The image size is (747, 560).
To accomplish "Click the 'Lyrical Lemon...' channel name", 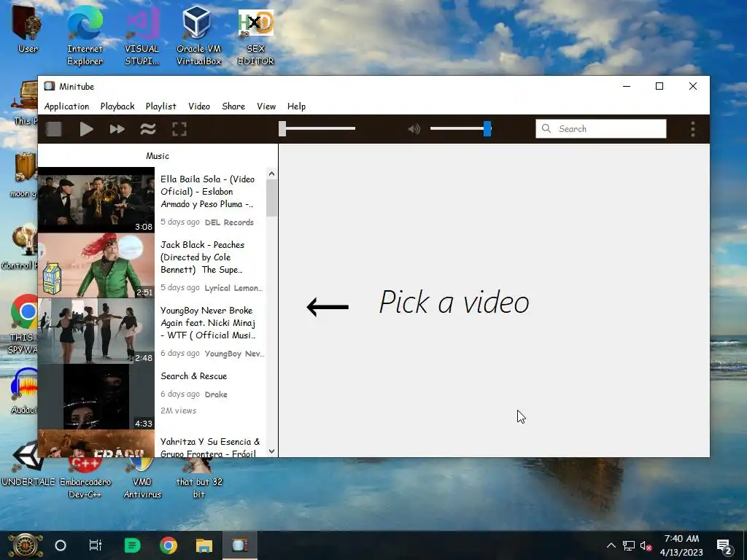I will tap(233, 288).
